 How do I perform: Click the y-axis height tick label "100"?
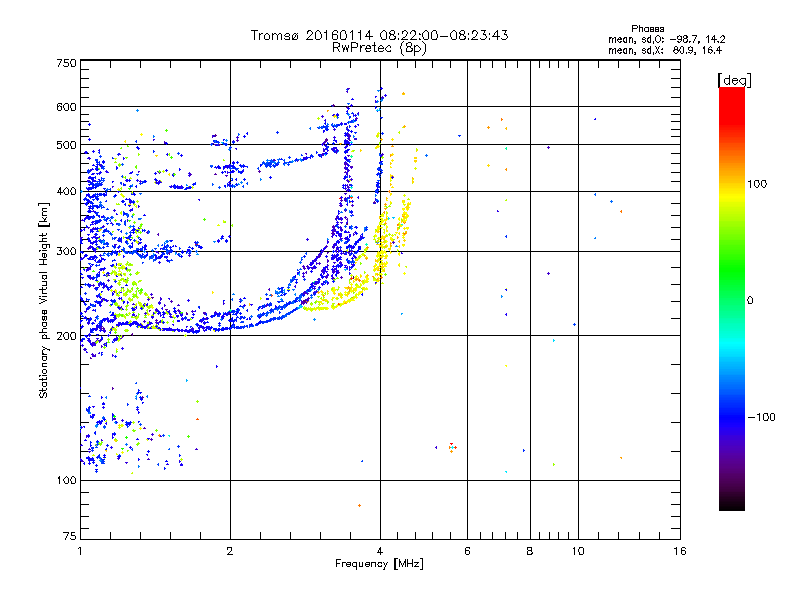[66, 481]
